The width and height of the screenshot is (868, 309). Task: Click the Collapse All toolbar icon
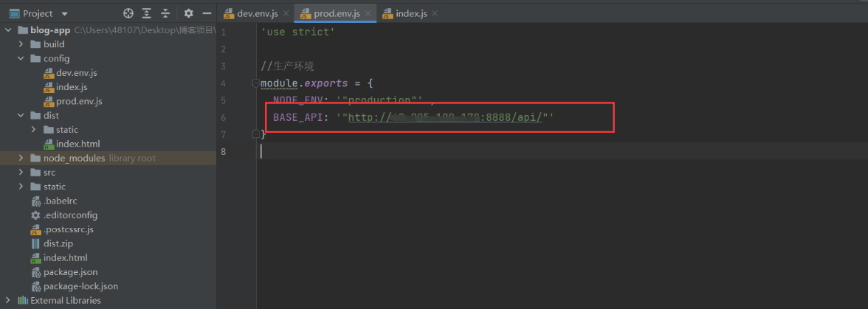click(165, 13)
